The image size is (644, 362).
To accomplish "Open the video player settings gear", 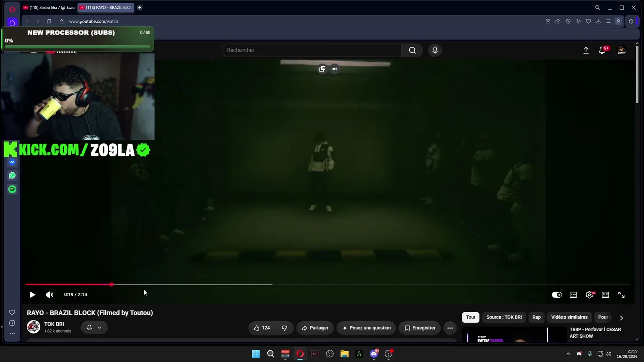I will [589, 295].
